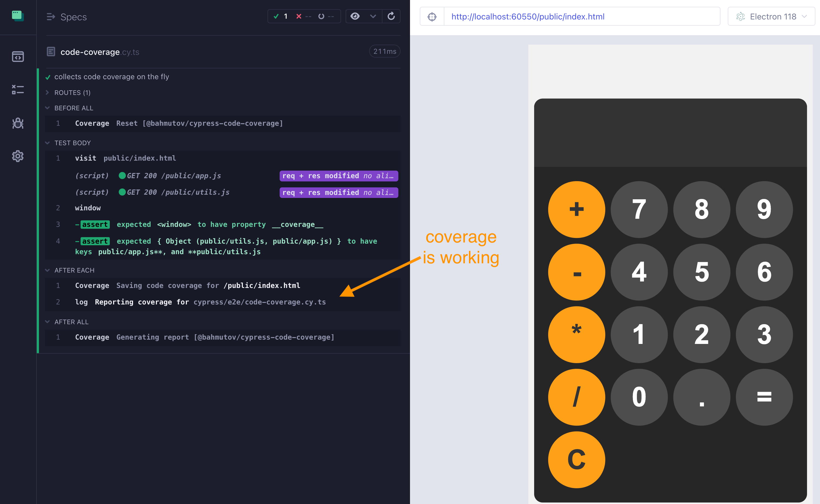820x504 pixels.
Task: Click the selector playground crosshair icon
Action: pyautogui.click(x=432, y=16)
